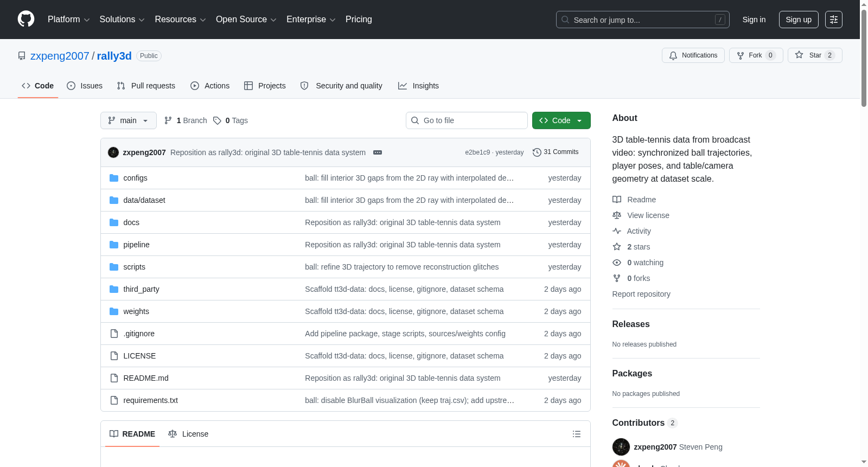
Task: Open the Enterprise dropdown
Action: point(311,20)
